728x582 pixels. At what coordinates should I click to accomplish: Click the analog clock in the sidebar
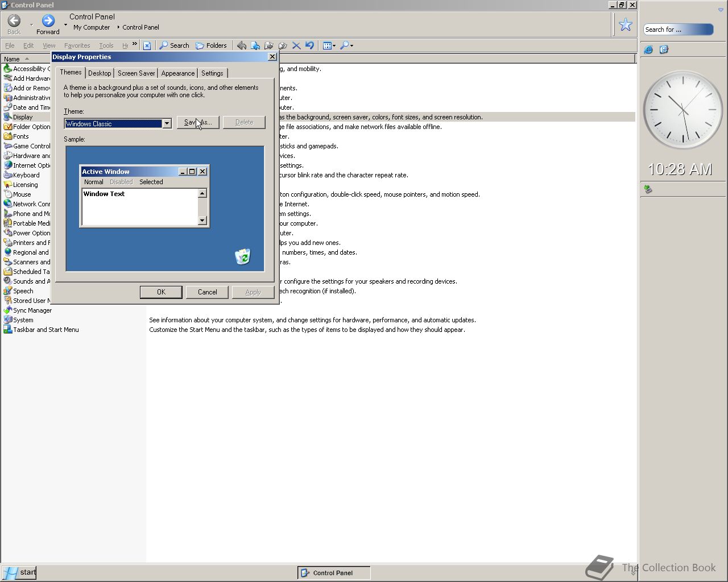point(682,110)
